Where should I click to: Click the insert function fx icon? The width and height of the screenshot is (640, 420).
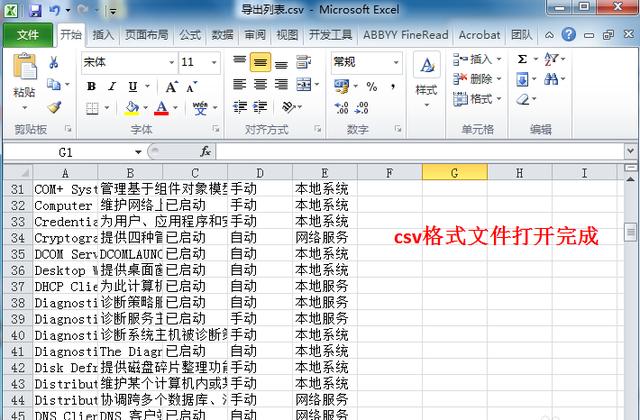(x=205, y=151)
